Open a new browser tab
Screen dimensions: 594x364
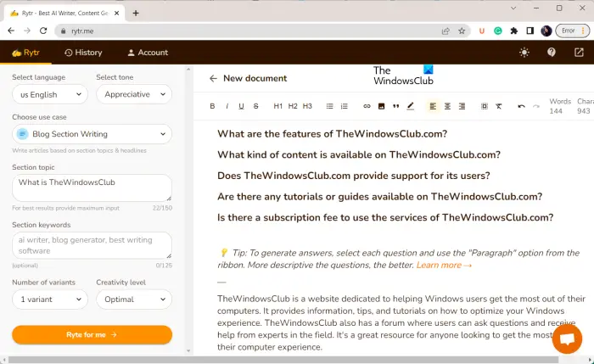click(136, 14)
